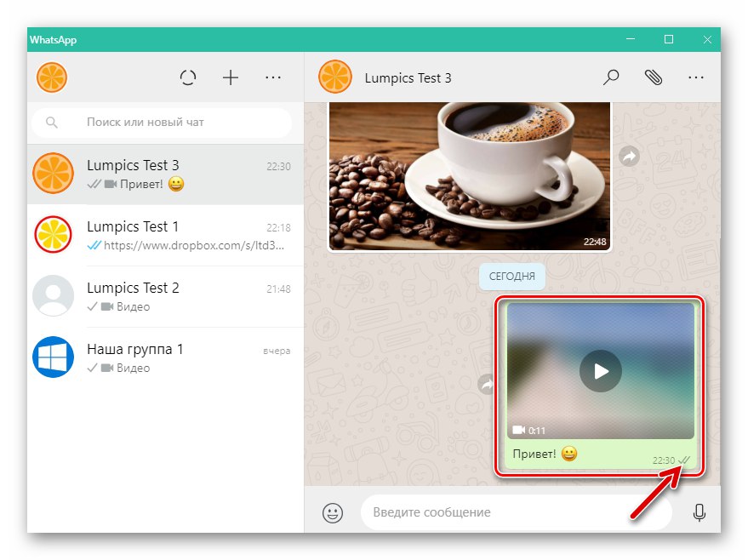
Task: Close the WhatsApp window
Action: 707,39
